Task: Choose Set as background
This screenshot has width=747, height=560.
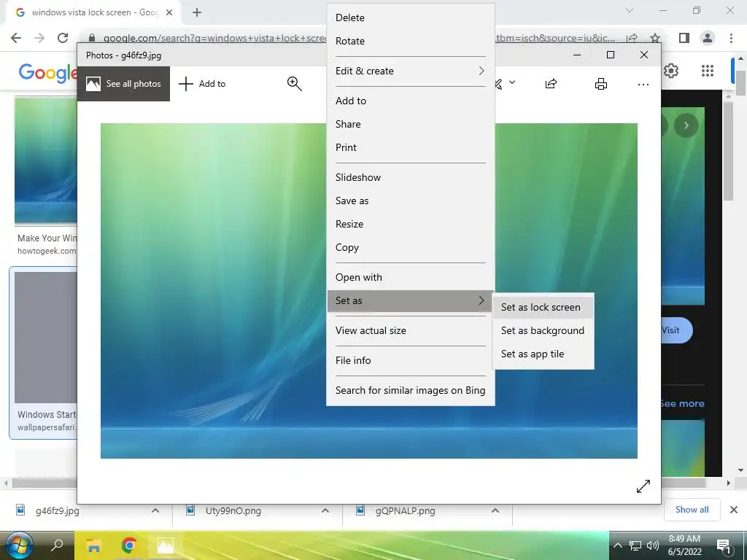Action: tap(543, 331)
